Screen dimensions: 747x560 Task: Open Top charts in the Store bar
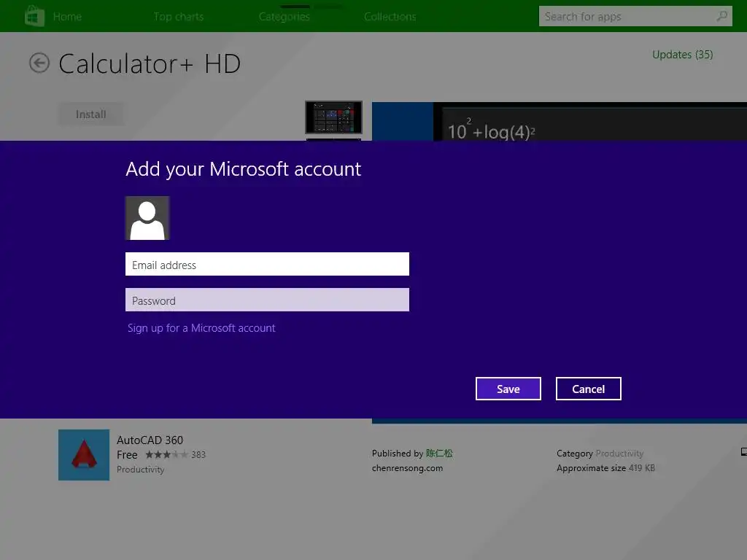point(179,17)
